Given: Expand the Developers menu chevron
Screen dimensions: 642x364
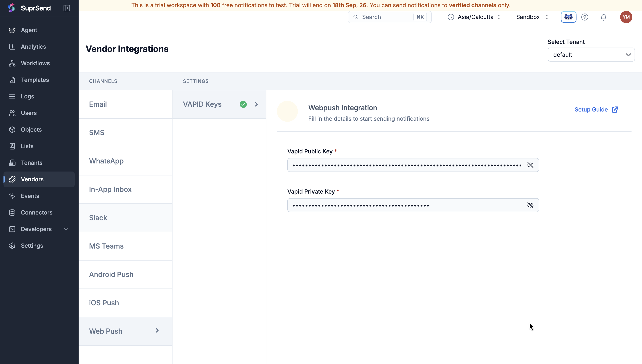Looking at the screenshot, I should 66,229.
